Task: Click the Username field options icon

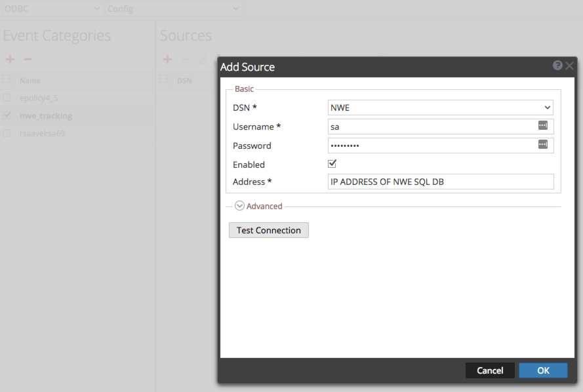Action: click(x=543, y=126)
